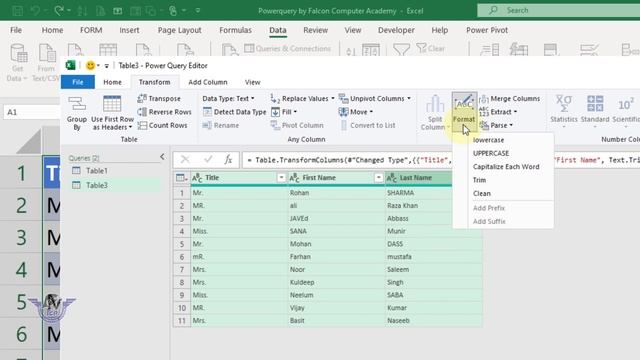Click Use First Row as Headers

[112, 113]
